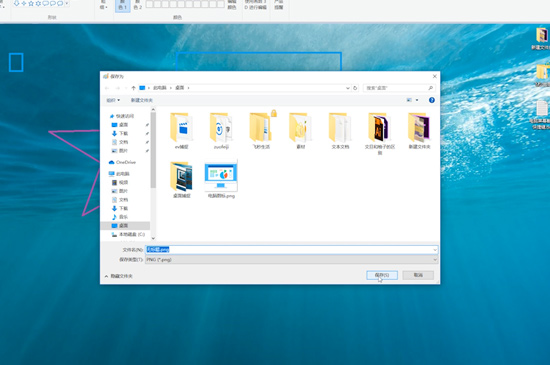Navigate back in the save dialog
550x365 pixels.
(x=107, y=88)
